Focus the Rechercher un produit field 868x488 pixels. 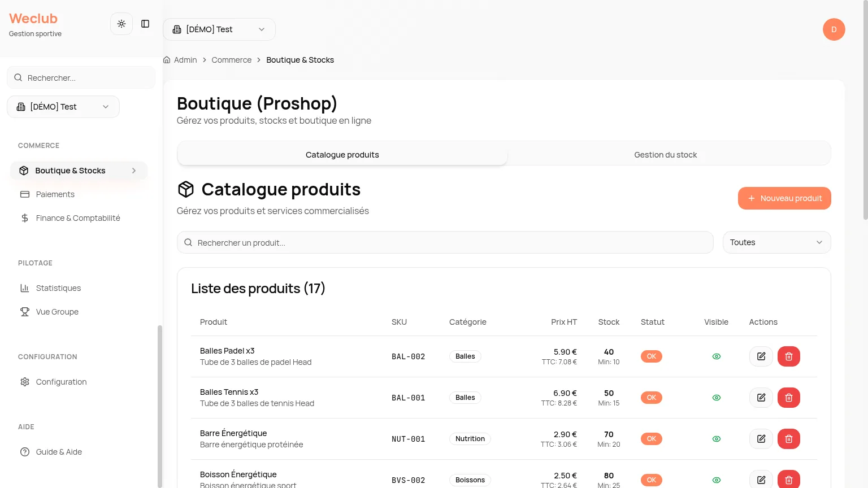point(445,242)
